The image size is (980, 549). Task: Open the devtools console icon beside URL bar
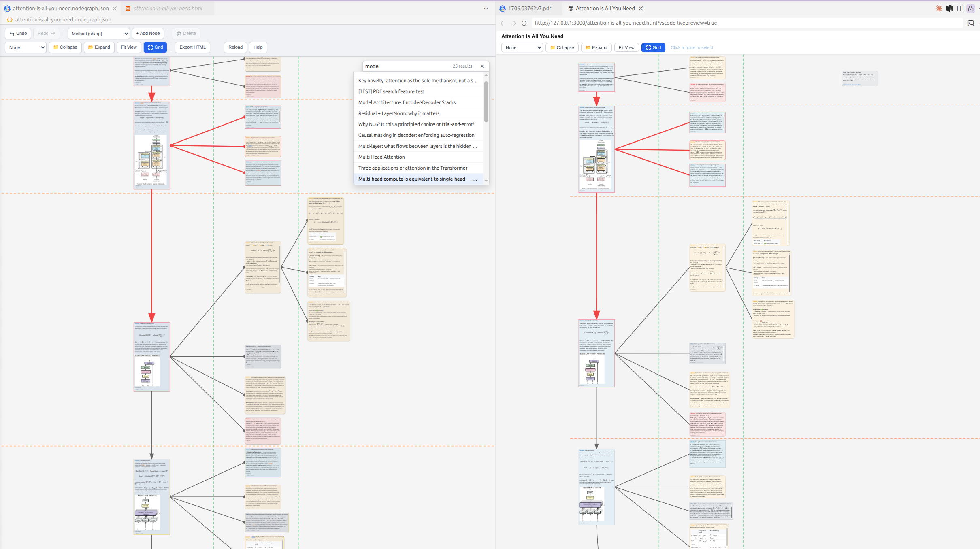click(971, 23)
